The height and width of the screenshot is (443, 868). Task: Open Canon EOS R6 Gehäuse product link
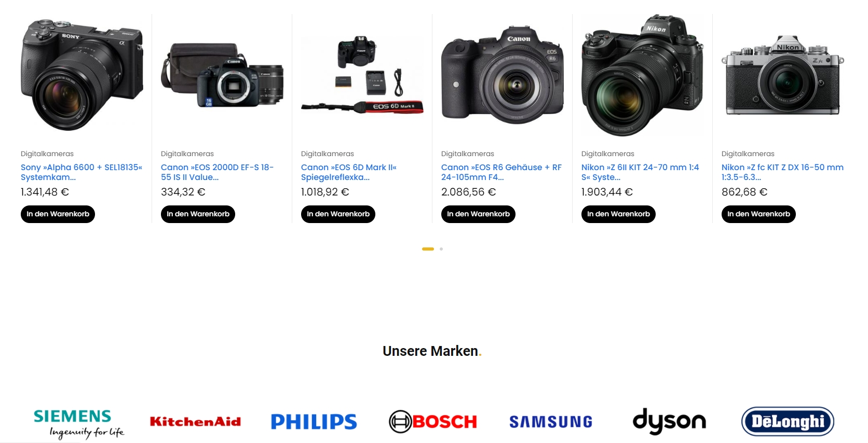pyautogui.click(x=501, y=172)
